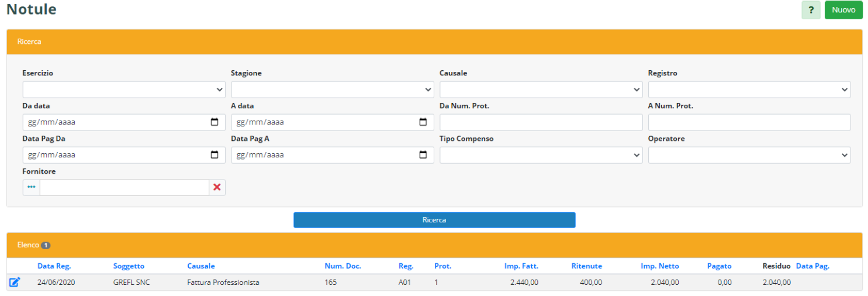
Task: Open the A data calendar picker icon
Action: (x=423, y=122)
